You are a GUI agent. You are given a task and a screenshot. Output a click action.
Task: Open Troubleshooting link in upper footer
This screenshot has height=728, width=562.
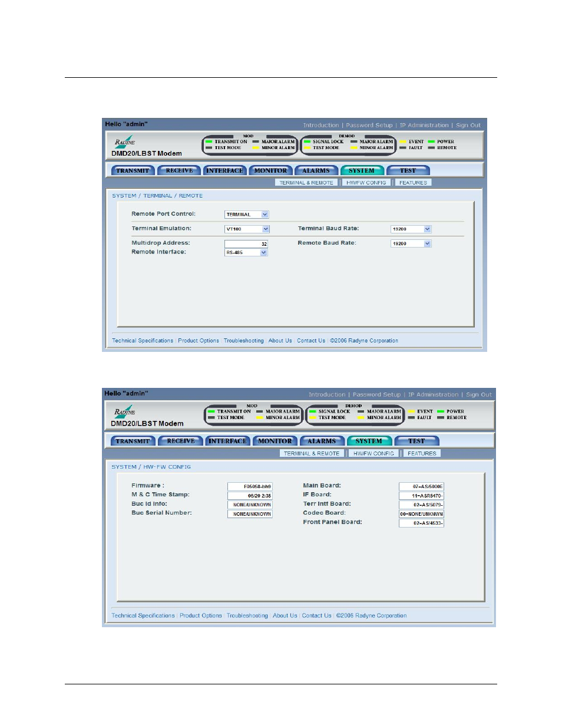click(x=244, y=341)
